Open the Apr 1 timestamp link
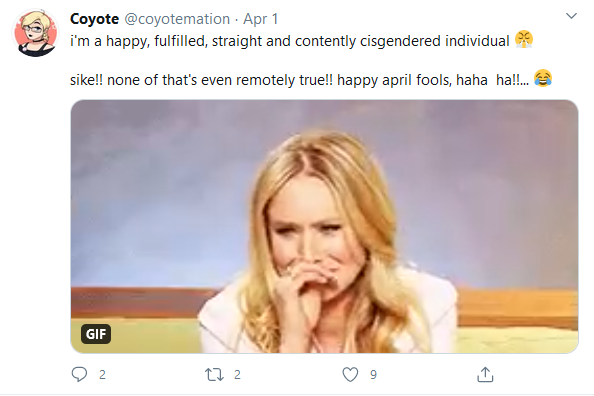 [261, 19]
